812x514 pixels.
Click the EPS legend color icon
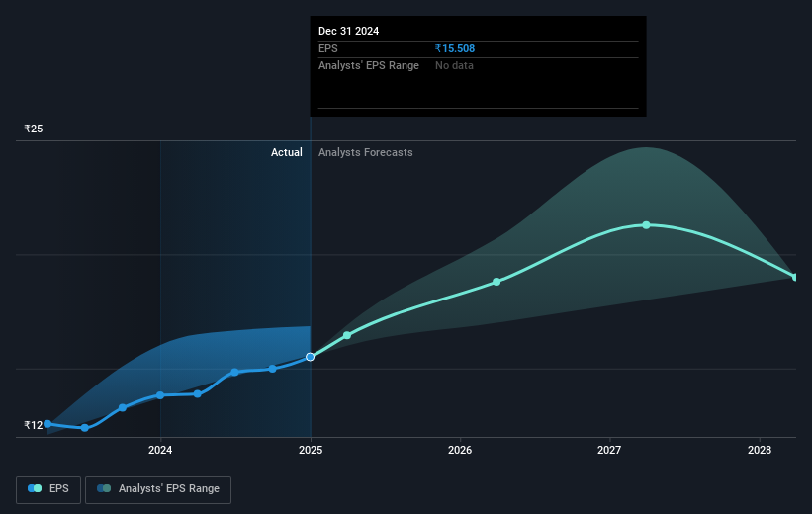[x=35, y=488]
